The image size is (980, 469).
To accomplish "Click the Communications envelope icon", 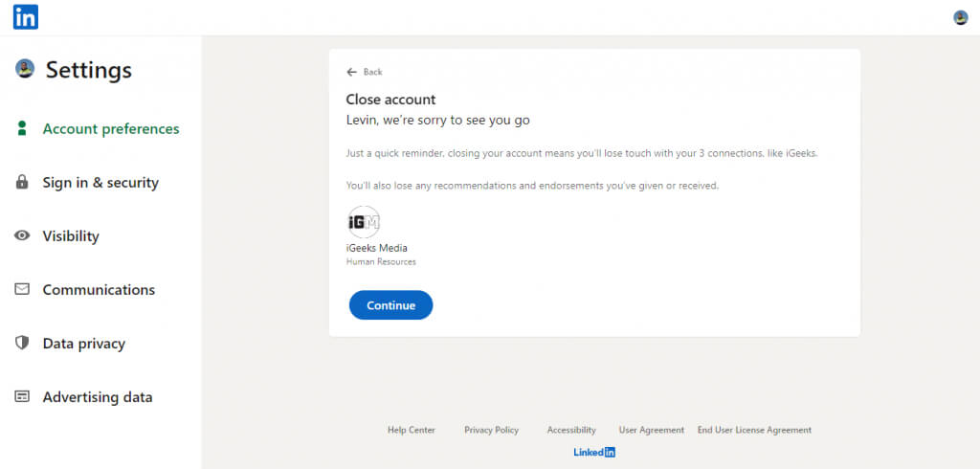I will click(x=22, y=290).
